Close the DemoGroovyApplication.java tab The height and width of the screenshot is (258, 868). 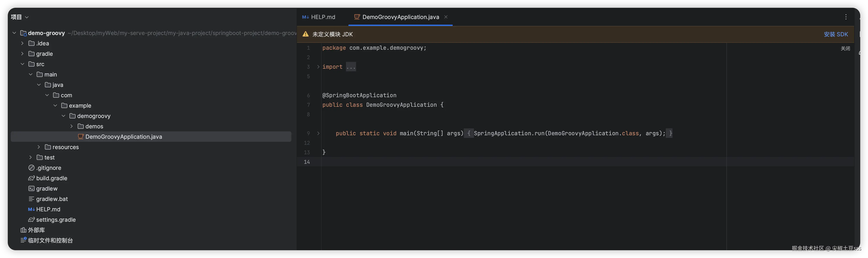(446, 17)
